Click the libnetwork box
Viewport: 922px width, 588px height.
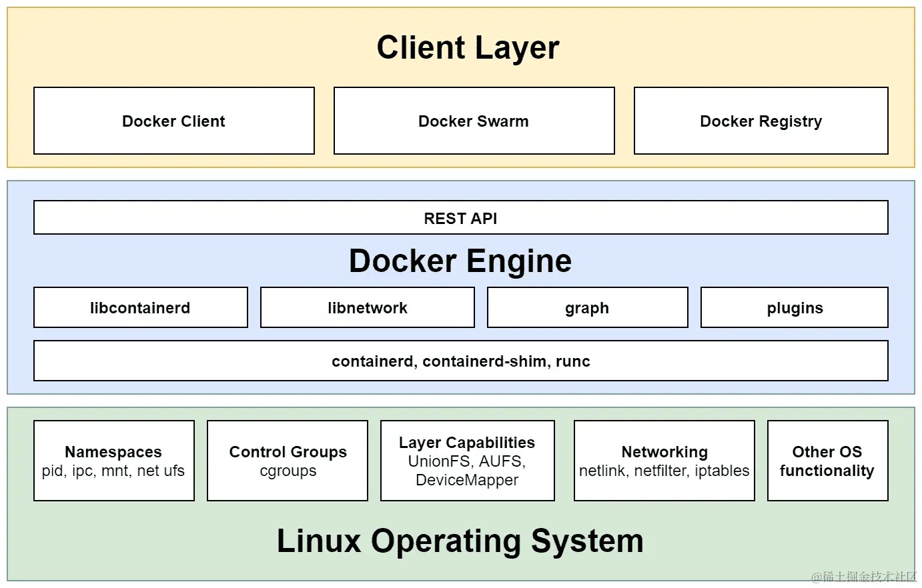tap(368, 307)
